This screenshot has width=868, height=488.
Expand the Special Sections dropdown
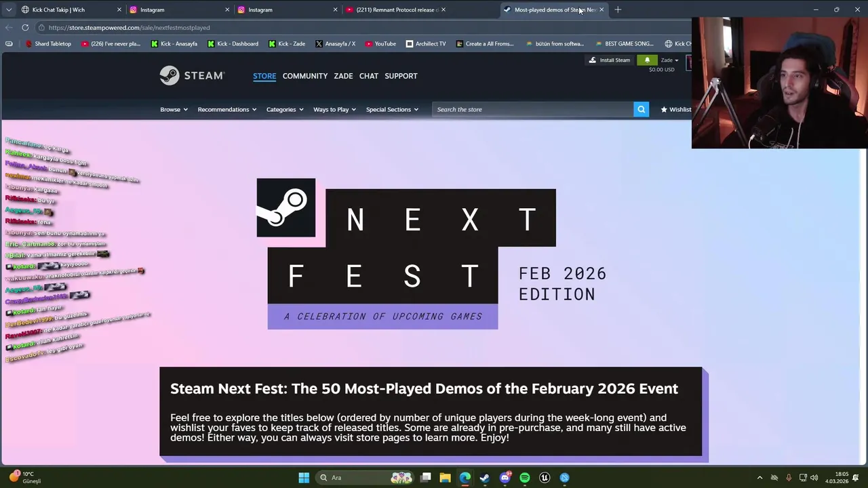pos(392,109)
